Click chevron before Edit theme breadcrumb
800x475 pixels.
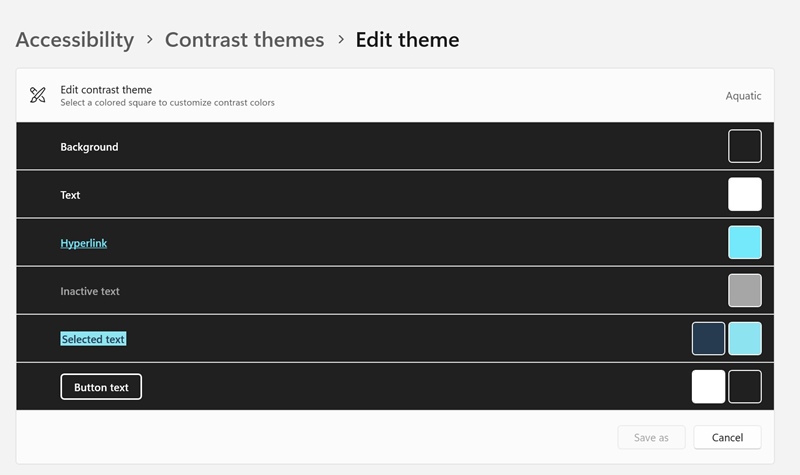(340, 40)
